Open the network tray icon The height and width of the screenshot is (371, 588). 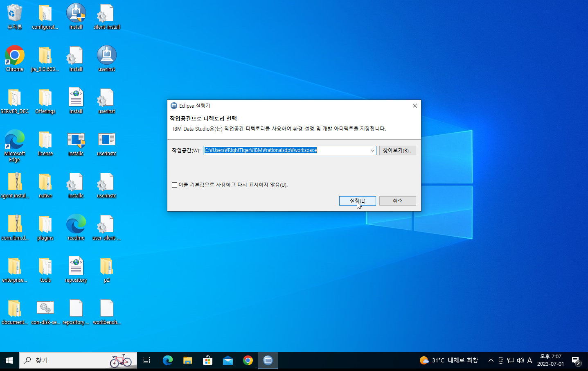coord(511,360)
